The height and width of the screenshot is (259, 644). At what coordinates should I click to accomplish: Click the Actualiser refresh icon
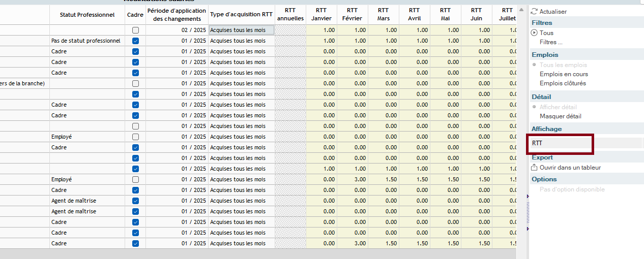coord(534,11)
